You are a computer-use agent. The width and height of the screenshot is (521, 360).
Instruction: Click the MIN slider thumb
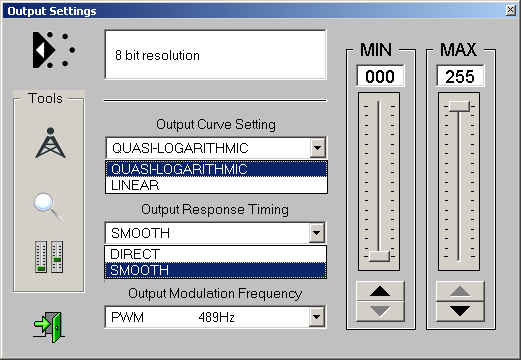click(379, 256)
